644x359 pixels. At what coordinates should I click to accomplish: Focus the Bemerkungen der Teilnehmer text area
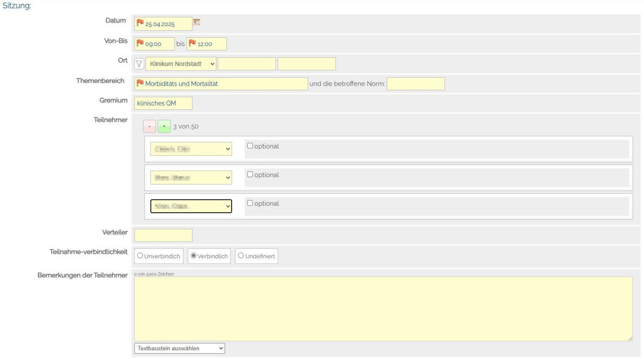tap(383, 309)
